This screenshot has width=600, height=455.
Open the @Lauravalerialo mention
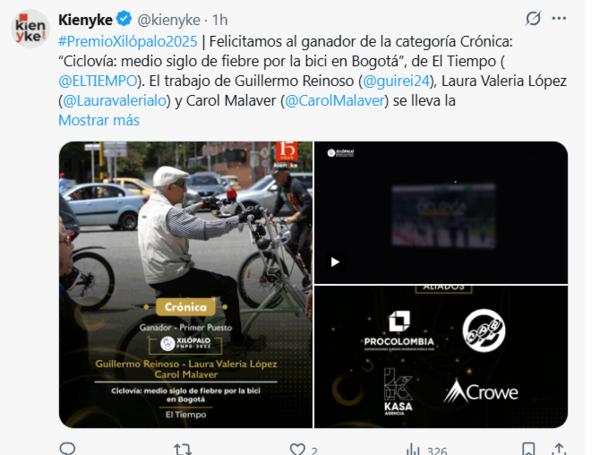[114, 101]
